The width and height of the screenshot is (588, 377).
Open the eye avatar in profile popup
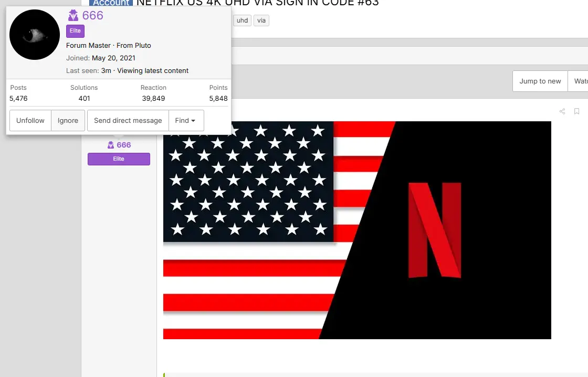[x=35, y=35]
